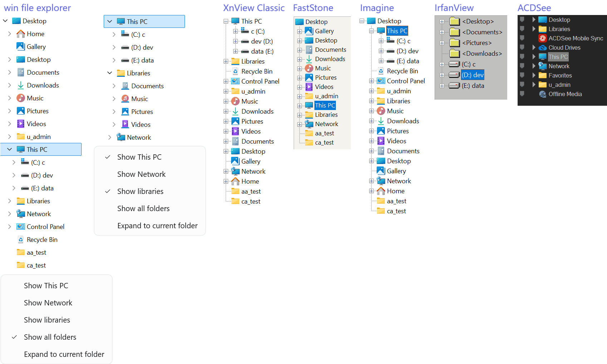Toggle the selection marker beside ACDSee Network
Viewport: 607px width, 364px height.
(522, 66)
